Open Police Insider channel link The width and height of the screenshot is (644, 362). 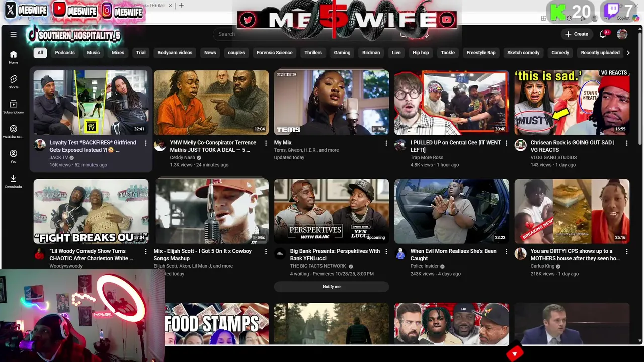tap(425, 266)
